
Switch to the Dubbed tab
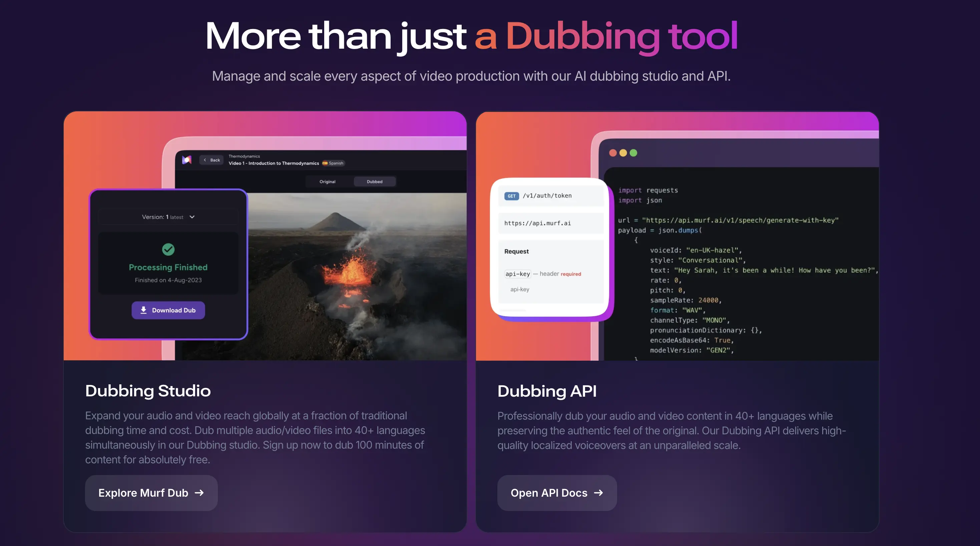374,182
